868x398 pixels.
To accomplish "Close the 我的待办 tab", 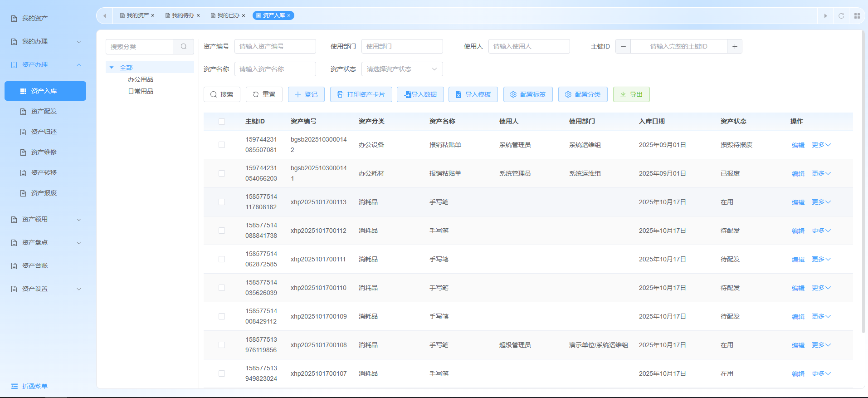I will (198, 15).
